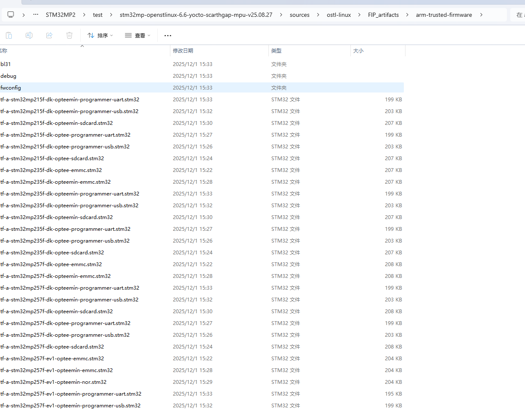This screenshot has width=525, height=420.
Task: Select tf-a-stm32mp235f-dk-opteemin-programmer-uart.stm32 file
Action: [x=202, y=194]
